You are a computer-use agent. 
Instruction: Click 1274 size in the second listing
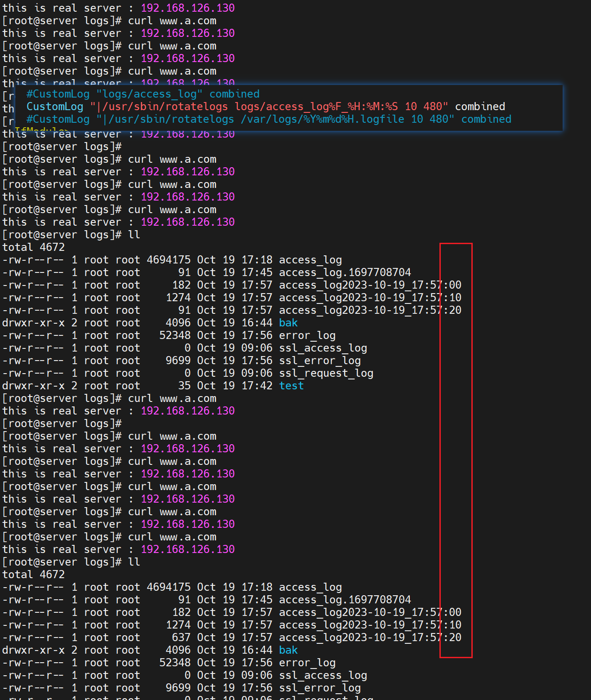[x=178, y=625]
